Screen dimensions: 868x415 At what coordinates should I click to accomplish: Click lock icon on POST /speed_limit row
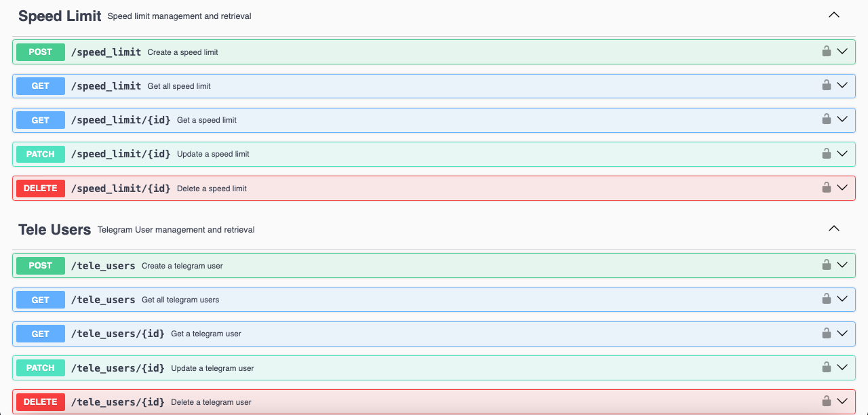(826, 52)
